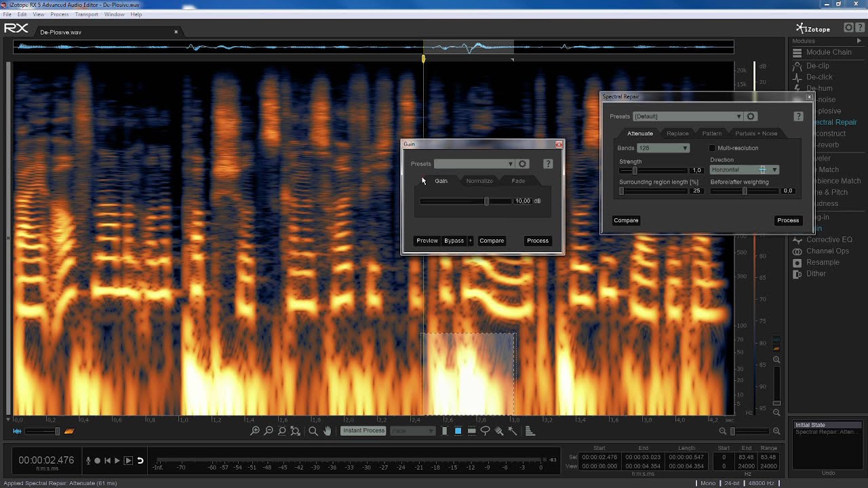Screen dimensions: 868x488
Task: Open the Resample module
Action: (816, 262)
